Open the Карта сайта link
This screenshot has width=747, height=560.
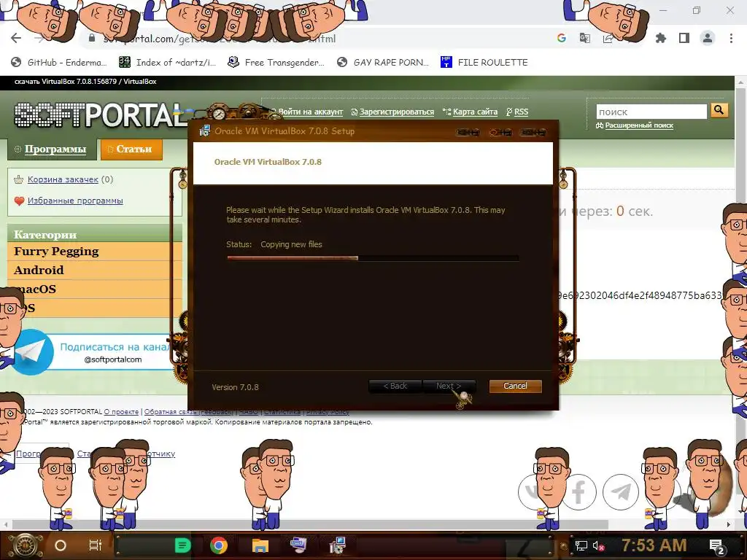tap(475, 112)
